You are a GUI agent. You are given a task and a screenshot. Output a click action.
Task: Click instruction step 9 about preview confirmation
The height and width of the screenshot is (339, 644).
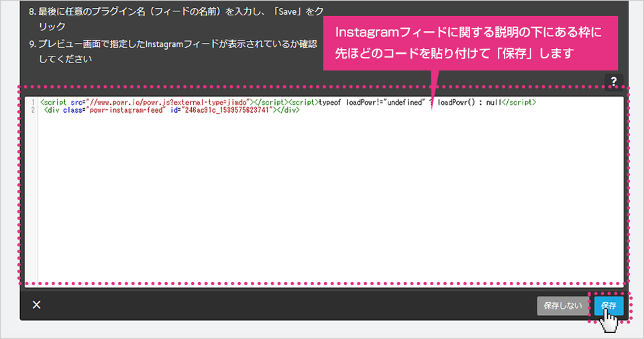(x=173, y=52)
